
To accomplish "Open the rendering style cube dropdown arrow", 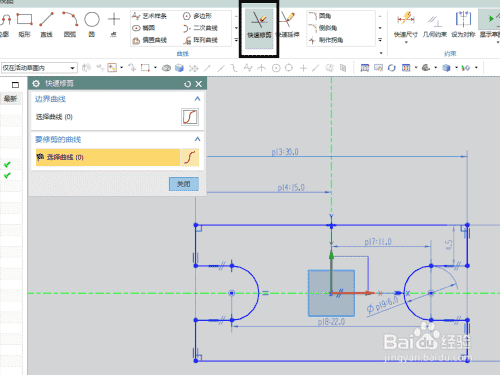I will (x=456, y=68).
